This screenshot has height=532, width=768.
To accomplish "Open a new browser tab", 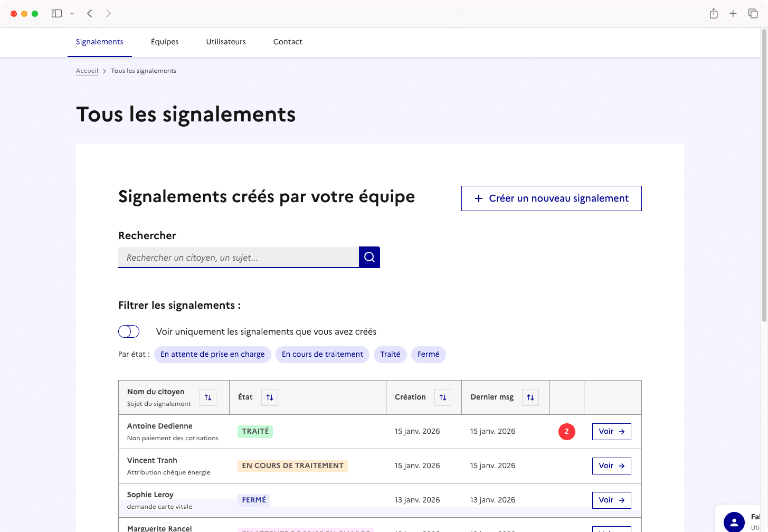I will coord(733,13).
